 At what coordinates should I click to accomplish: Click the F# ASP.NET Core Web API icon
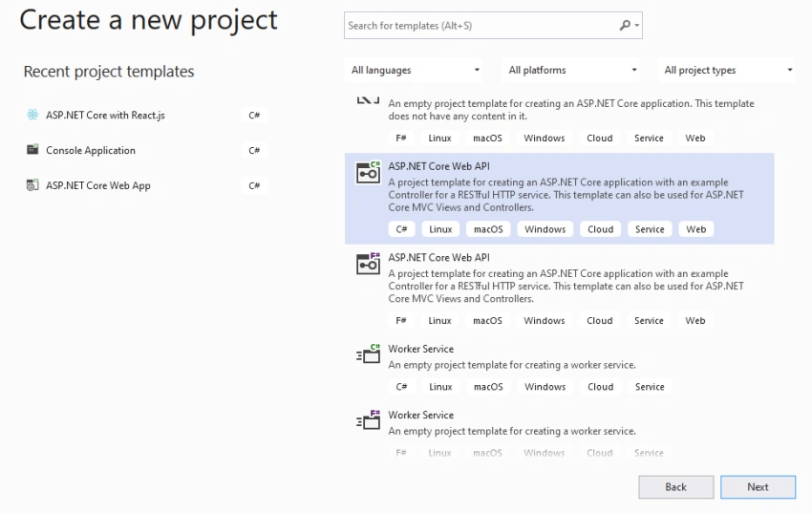[x=368, y=264]
